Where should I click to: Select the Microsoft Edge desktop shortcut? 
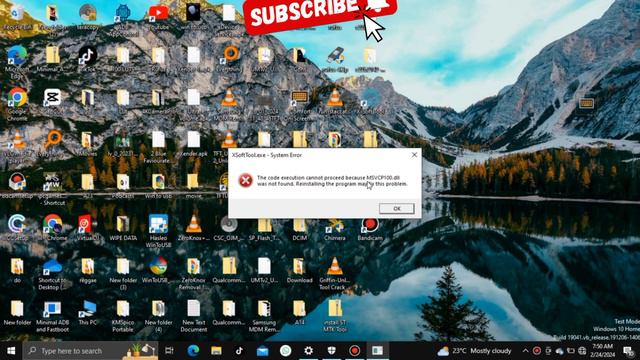pos(17,62)
